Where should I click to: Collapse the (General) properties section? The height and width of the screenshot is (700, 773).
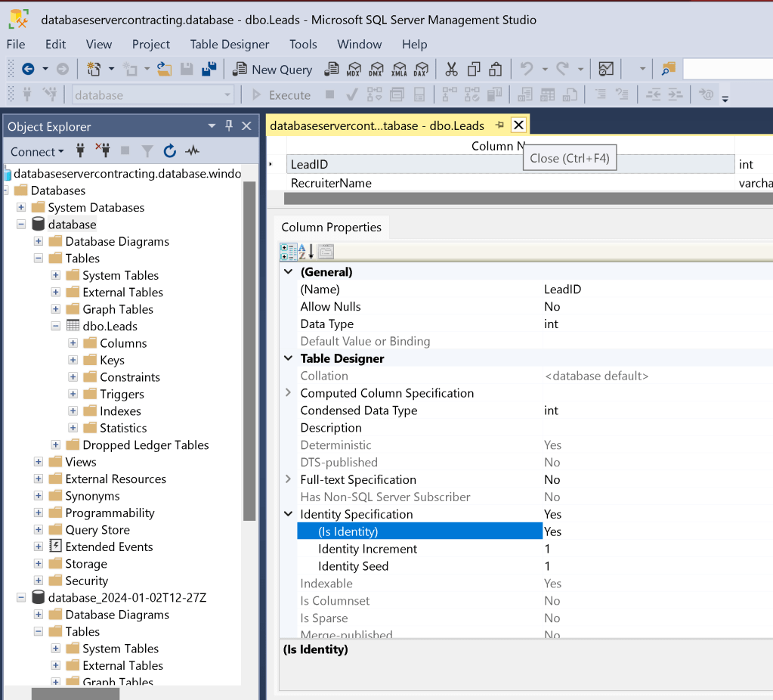coord(289,272)
